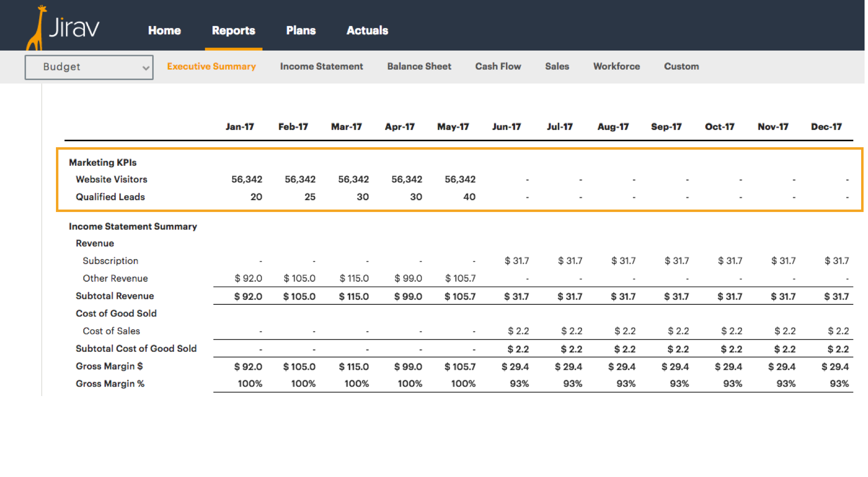Click the Jirav giraffe logo
868x477 pixels.
point(44,25)
